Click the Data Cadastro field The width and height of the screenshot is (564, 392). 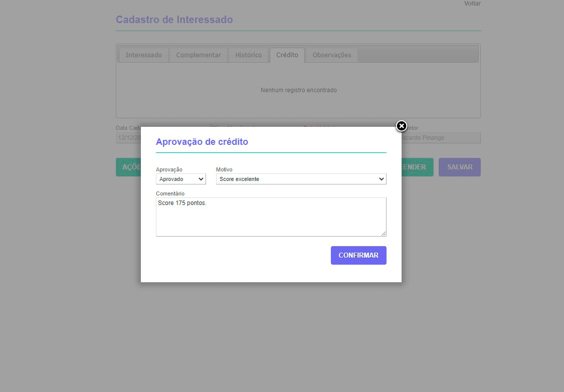[x=128, y=137]
